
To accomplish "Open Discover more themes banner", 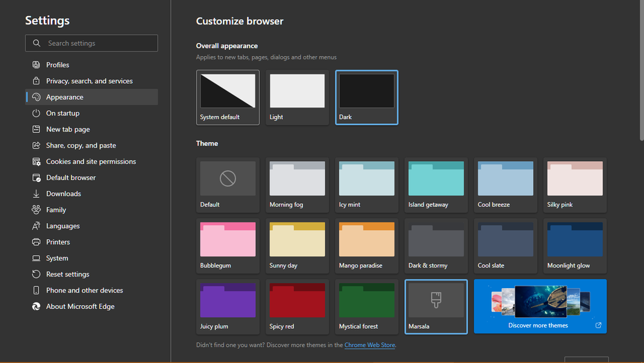I will (540, 306).
